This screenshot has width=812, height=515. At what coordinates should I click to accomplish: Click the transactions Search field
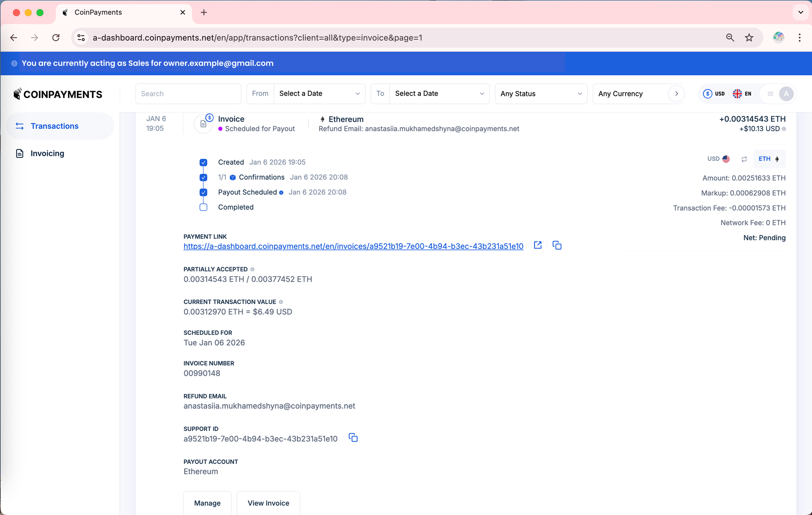(x=188, y=94)
